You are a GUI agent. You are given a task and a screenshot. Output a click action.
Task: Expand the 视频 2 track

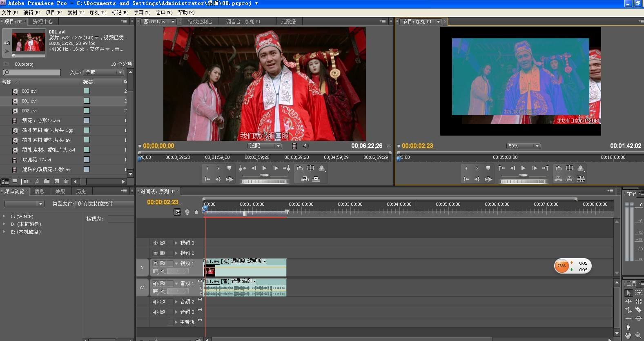176,253
